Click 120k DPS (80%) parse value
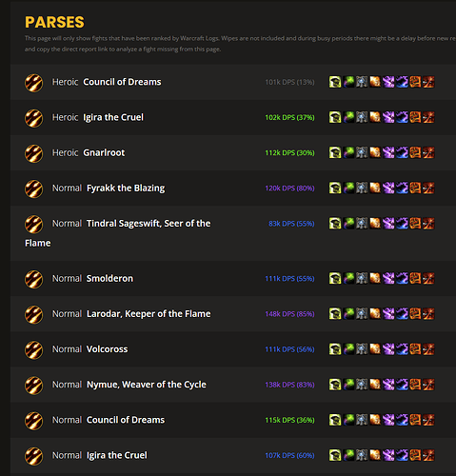 pyautogui.click(x=289, y=188)
